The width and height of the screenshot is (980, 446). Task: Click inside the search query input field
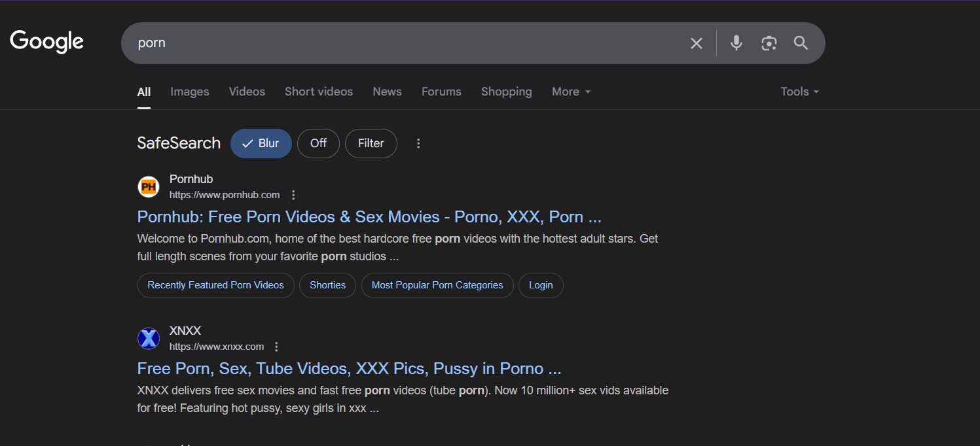click(x=406, y=43)
